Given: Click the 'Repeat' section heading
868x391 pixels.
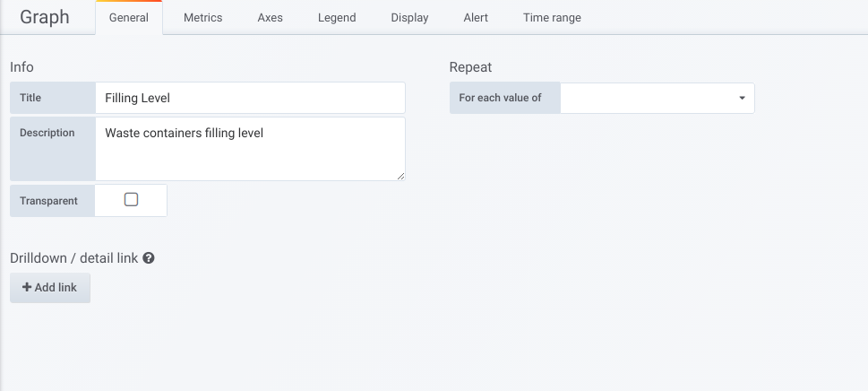Looking at the screenshot, I should [x=470, y=67].
